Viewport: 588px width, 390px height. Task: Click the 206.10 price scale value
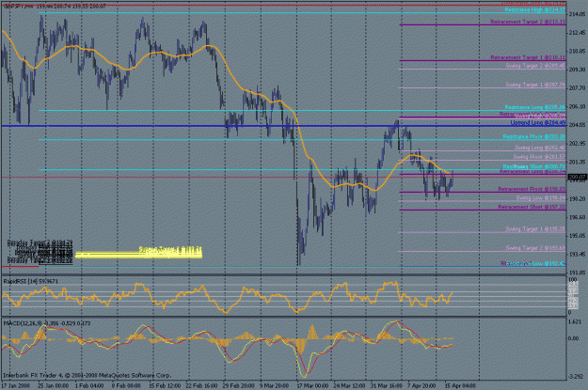tap(577, 107)
